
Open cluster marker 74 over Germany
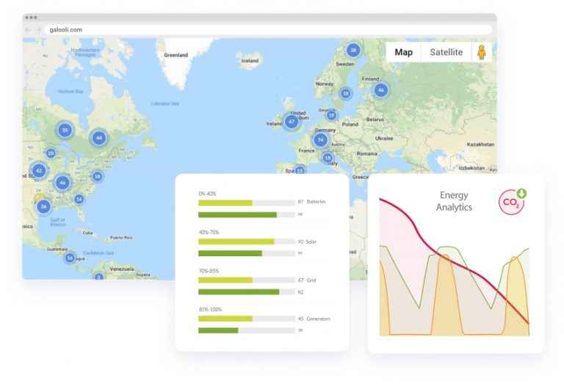(x=320, y=140)
